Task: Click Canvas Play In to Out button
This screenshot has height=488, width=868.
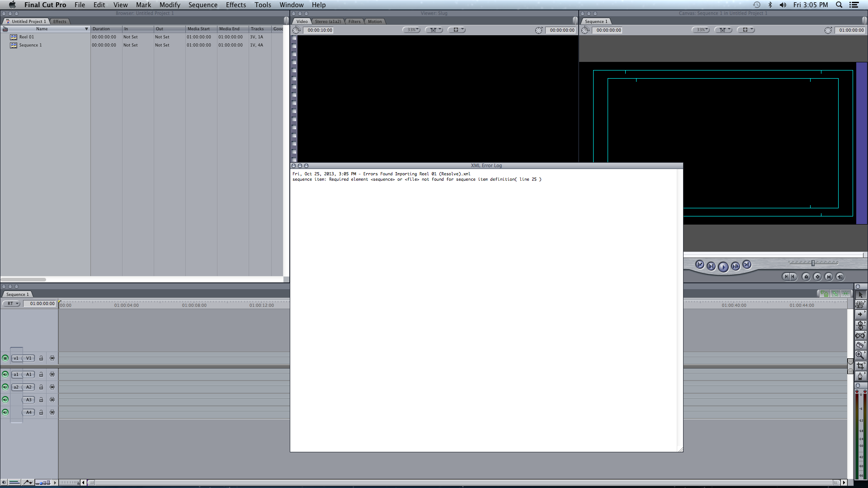Action: pos(711,266)
